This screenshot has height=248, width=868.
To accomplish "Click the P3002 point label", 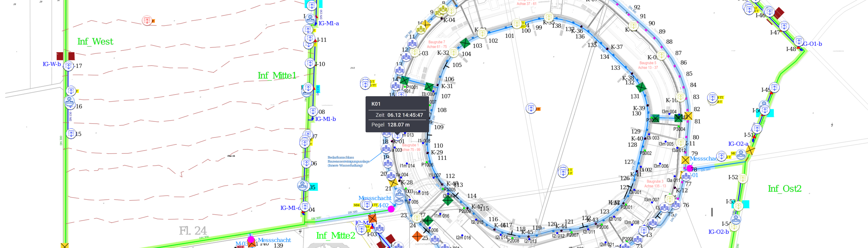I will click(x=646, y=153).
